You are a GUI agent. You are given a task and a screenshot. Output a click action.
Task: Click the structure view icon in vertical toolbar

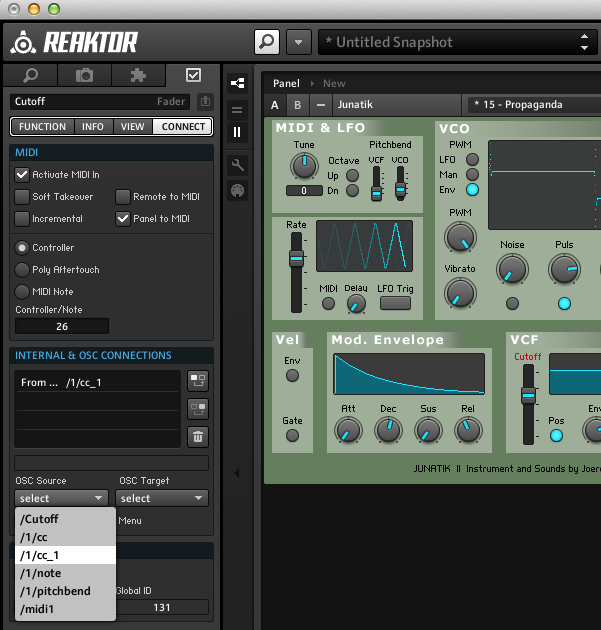click(x=237, y=84)
